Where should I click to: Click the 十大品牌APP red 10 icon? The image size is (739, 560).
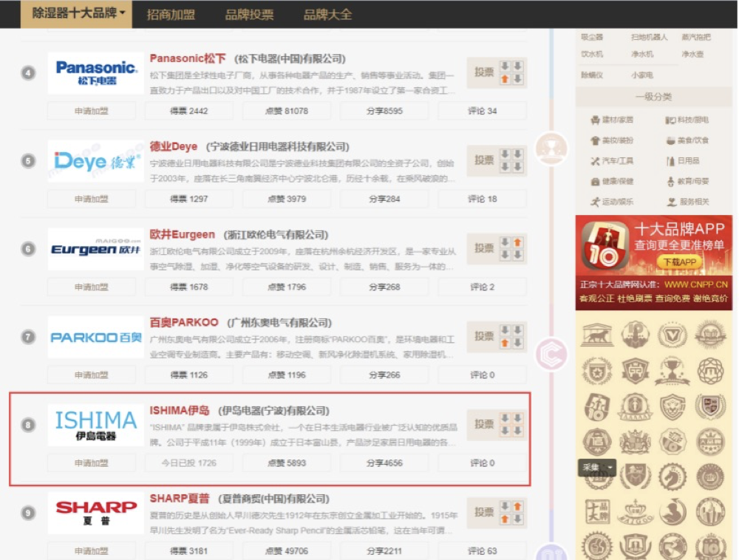605,245
